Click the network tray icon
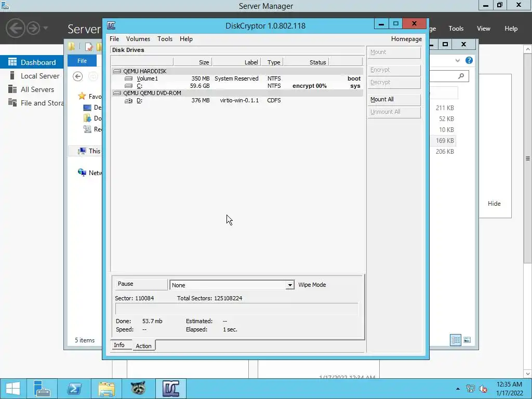 (471, 389)
